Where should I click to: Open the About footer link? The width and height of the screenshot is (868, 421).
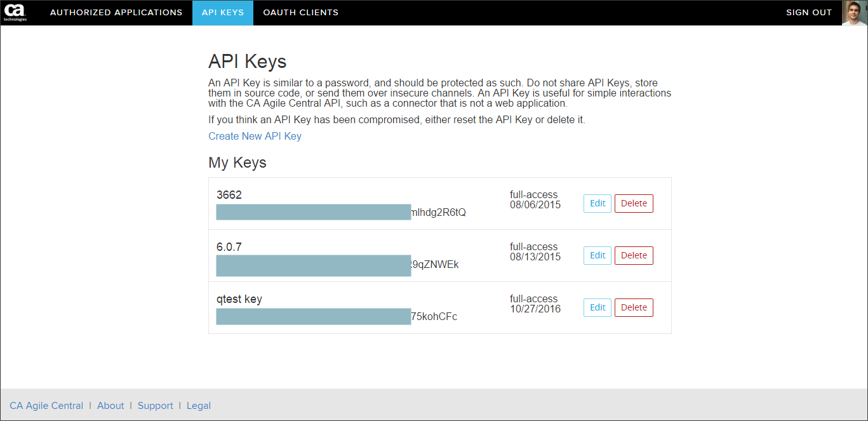click(x=110, y=406)
